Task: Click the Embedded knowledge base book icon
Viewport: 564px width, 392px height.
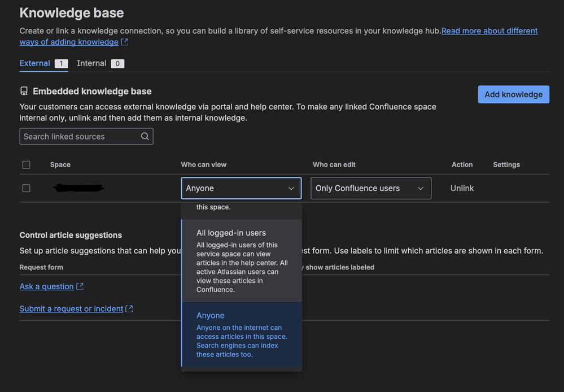Action: point(24,91)
